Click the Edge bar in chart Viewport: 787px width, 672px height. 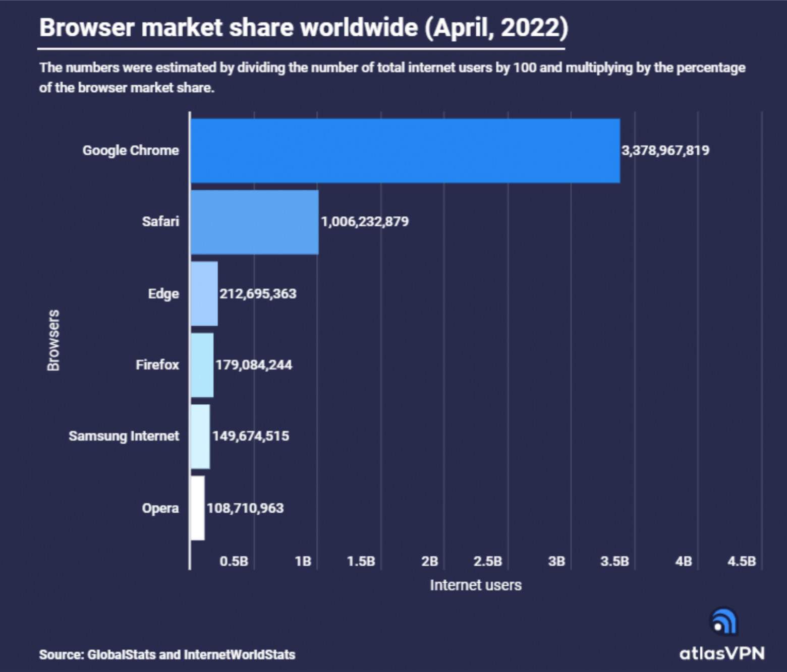point(204,293)
